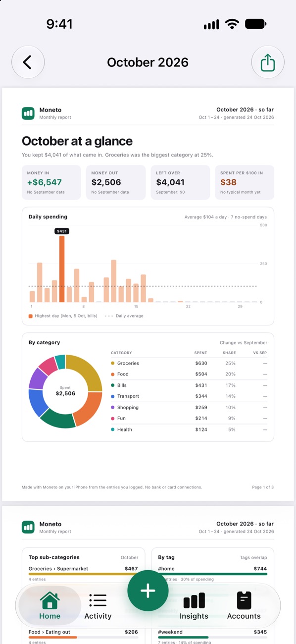
Task: Tap the Change vs September label
Action: (x=244, y=343)
